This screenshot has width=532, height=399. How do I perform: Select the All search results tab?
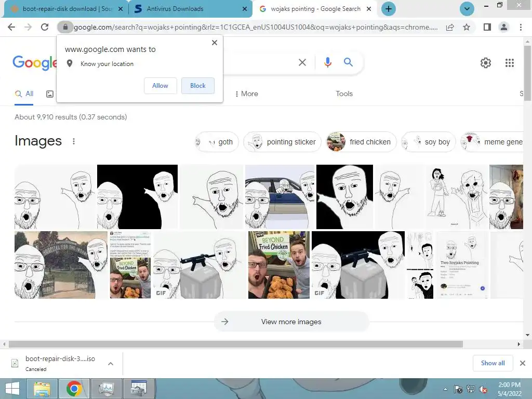pyautogui.click(x=24, y=94)
